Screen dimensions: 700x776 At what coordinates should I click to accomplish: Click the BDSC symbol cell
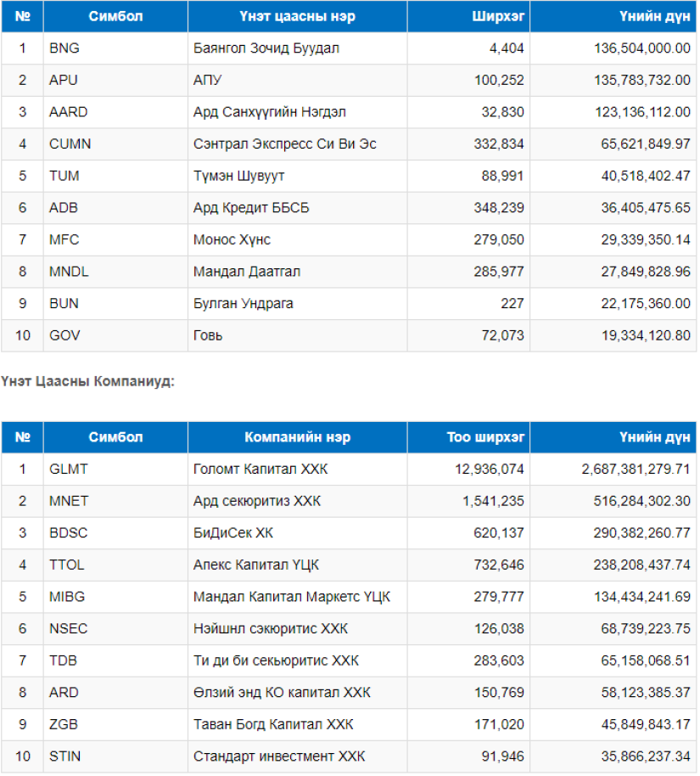[115, 532]
